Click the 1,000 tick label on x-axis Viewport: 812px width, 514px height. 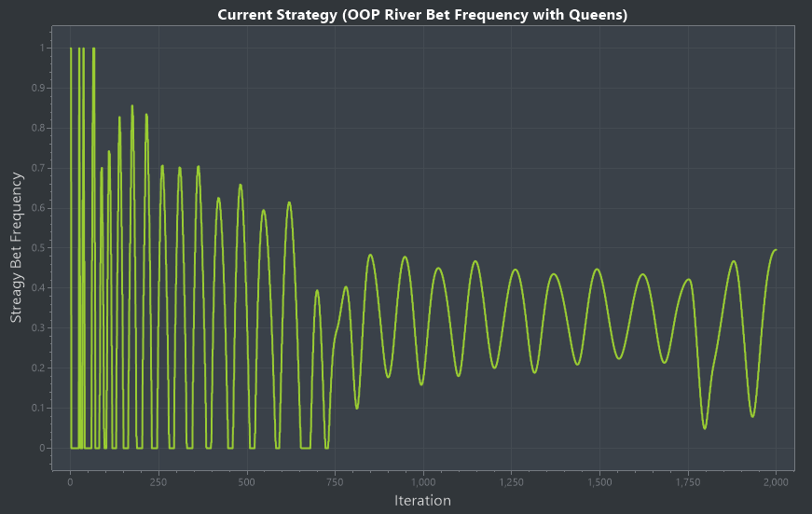pos(423,482)
